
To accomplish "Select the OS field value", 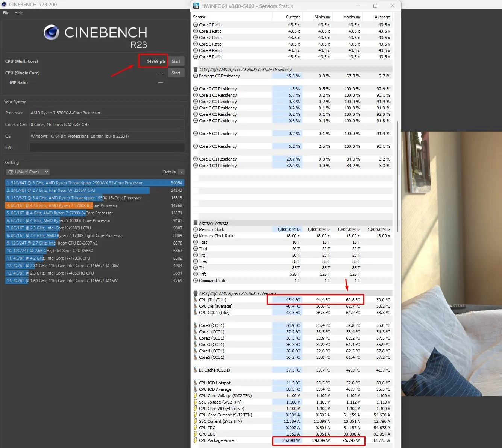I will click(x=107, y=136).
